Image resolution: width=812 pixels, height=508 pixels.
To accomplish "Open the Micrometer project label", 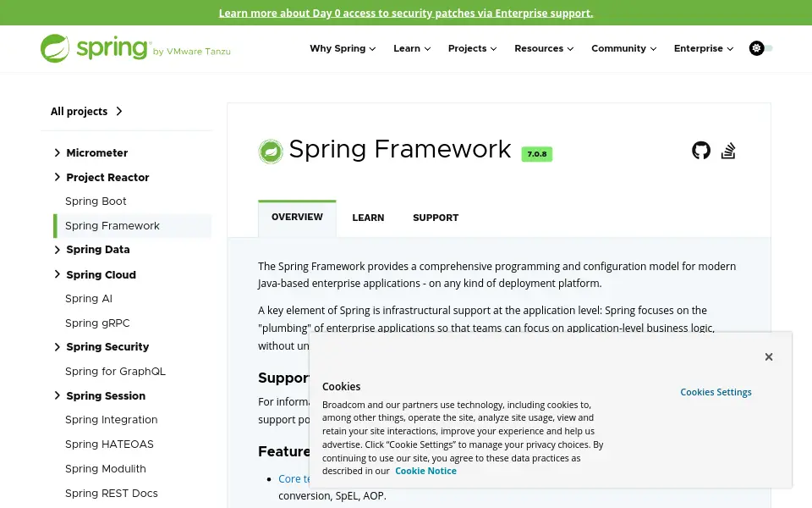I will (96, 153).
